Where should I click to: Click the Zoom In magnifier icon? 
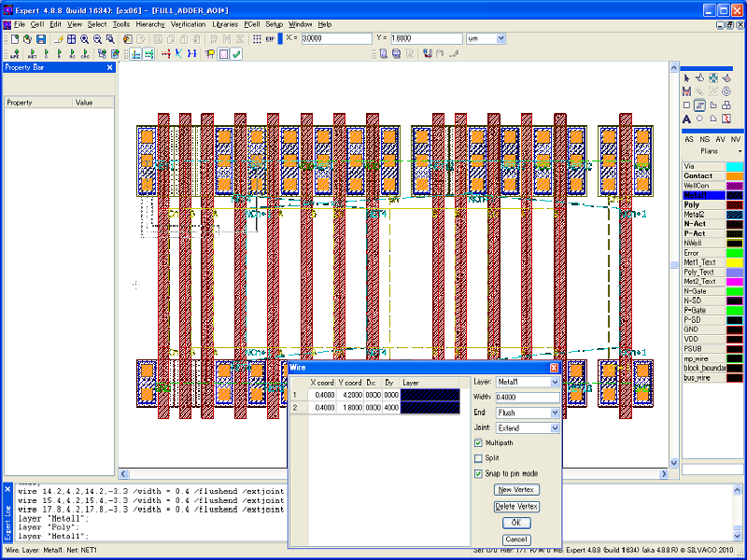click(84, 39)
